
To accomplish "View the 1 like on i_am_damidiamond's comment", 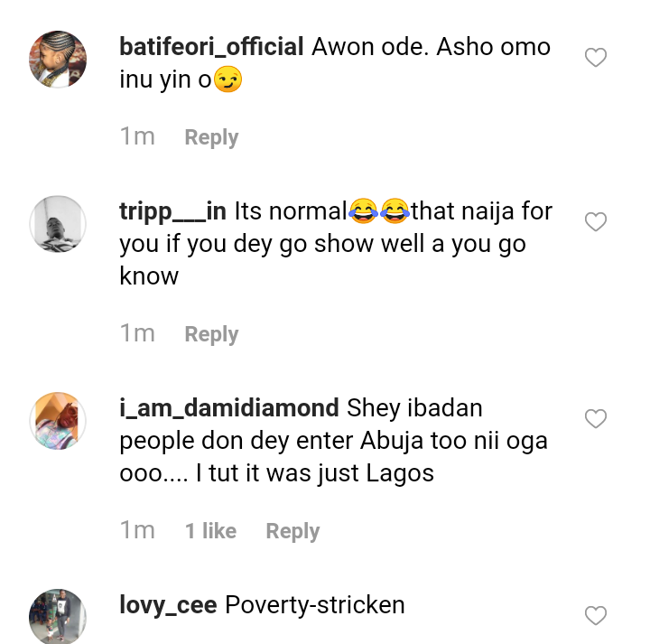I will tap(210, 531).
